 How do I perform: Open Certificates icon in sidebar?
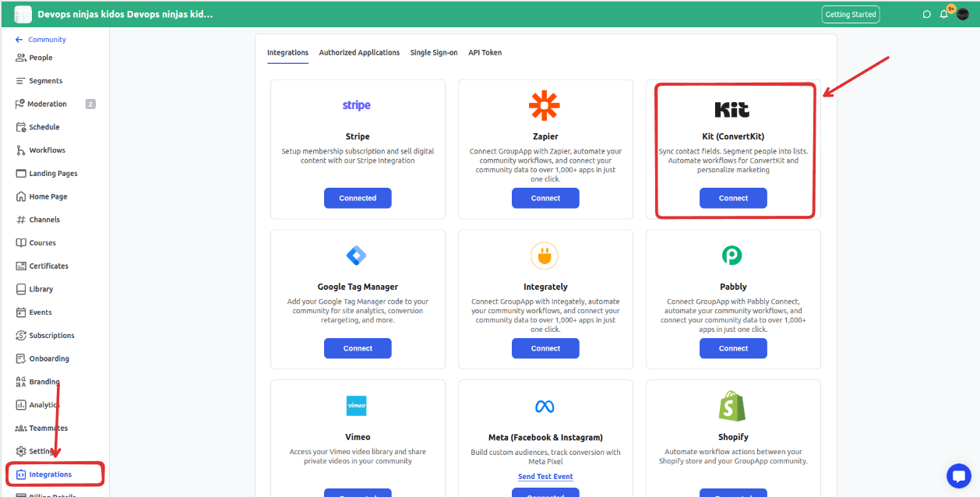coord(21,266)
